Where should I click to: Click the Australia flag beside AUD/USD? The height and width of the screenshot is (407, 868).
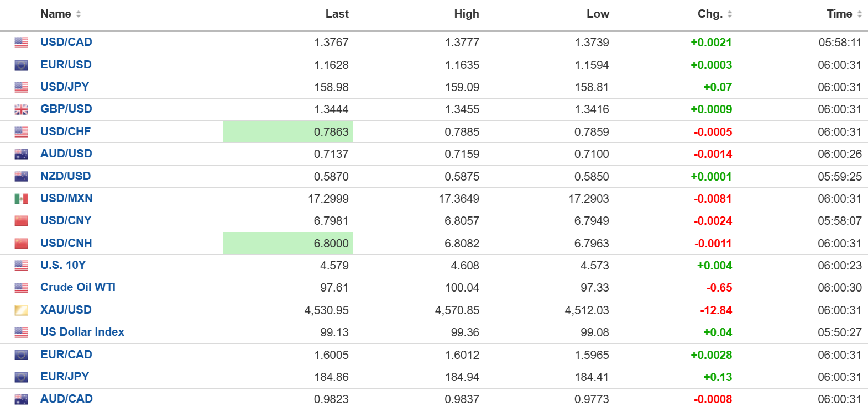pyautogui.click(x=21, y=154)
